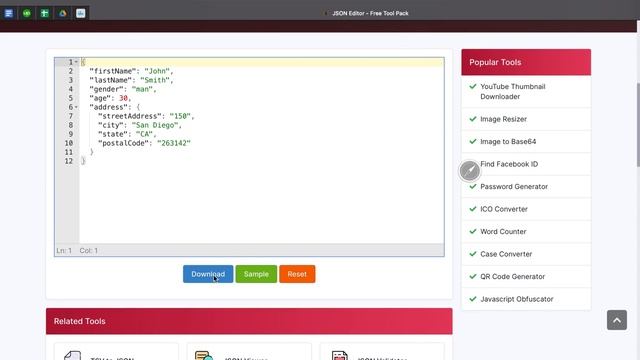This screenshot has height=360, width=640.
Task: Open the ICO Converter tool
Action: pos(504,209)
